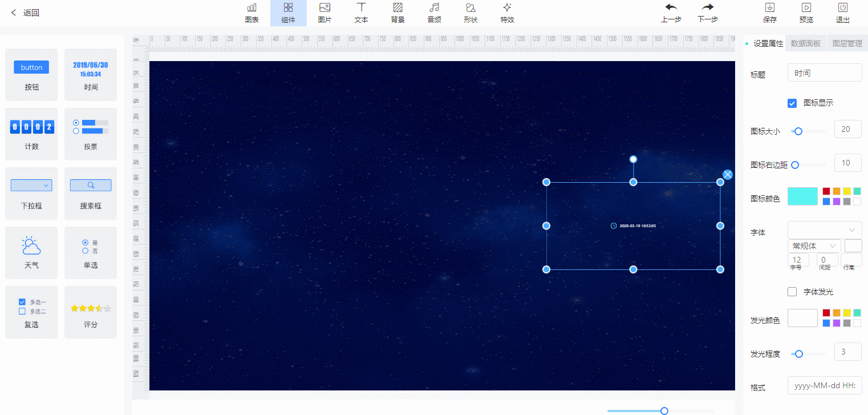Viewport: 868px width, 415px height.
Task: Select the 文本 text tool
Action: (x=361, y=13)
